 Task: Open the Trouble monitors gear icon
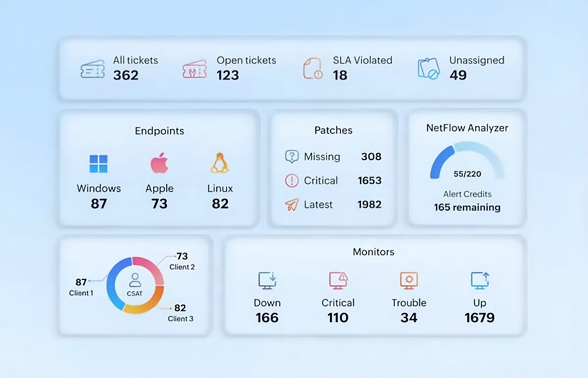click(x=409, y=280)
